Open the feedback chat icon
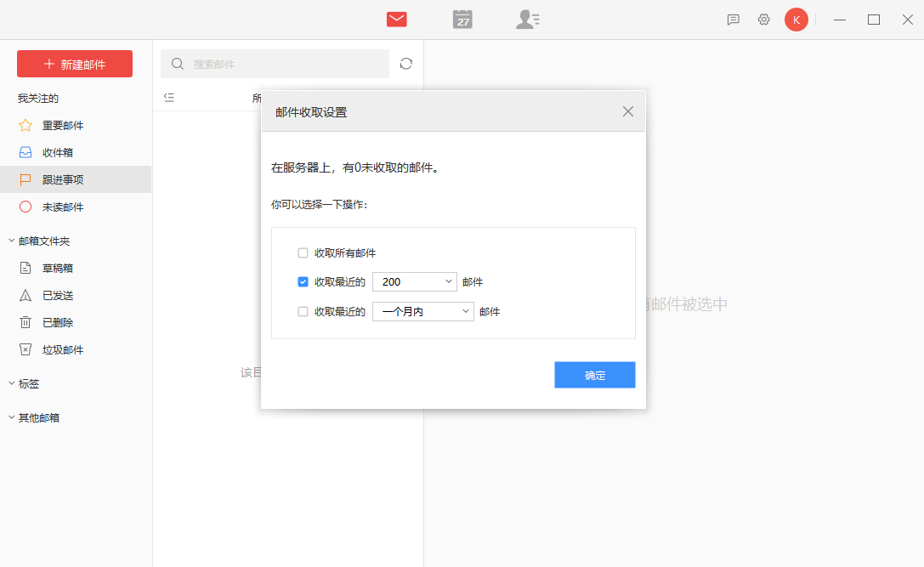 733,20
